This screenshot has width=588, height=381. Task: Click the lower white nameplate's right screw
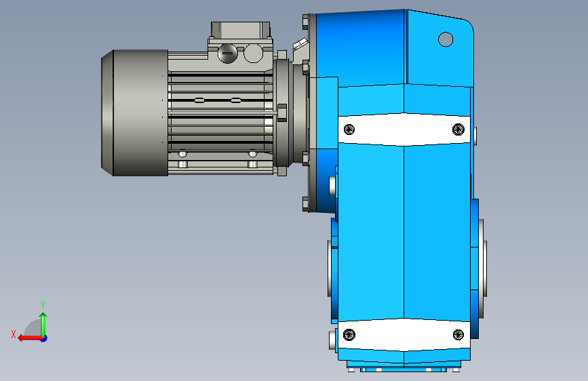click(458, 334)
